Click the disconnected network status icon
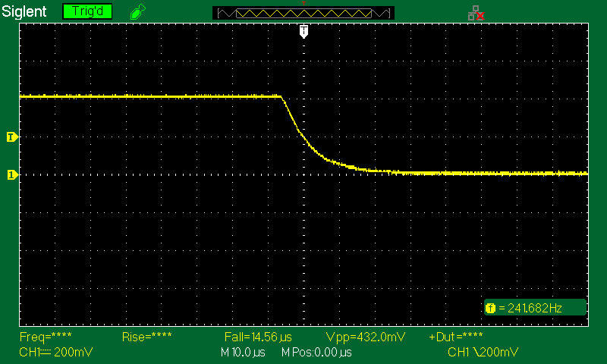The image size is (607, 364). [476, 12]
